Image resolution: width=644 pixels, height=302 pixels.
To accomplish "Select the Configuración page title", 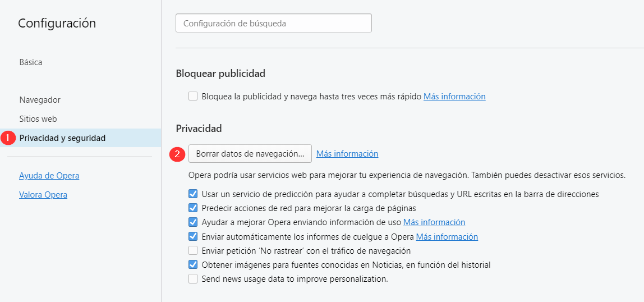I will coord(57,24).
